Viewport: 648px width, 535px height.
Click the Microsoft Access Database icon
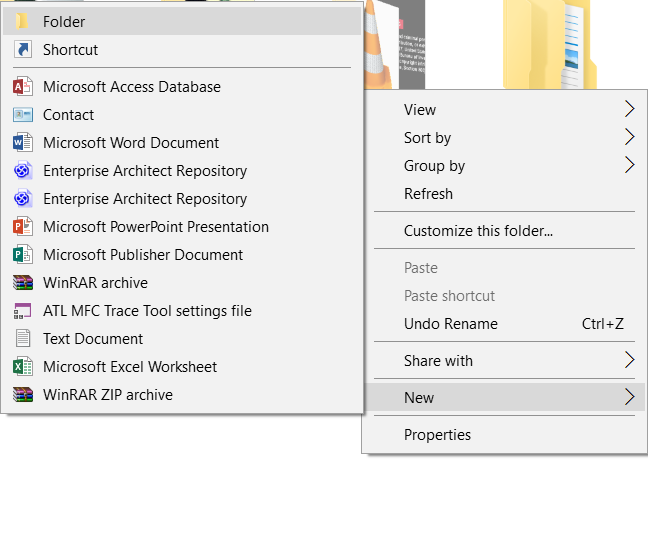click(x=23, y=86)
